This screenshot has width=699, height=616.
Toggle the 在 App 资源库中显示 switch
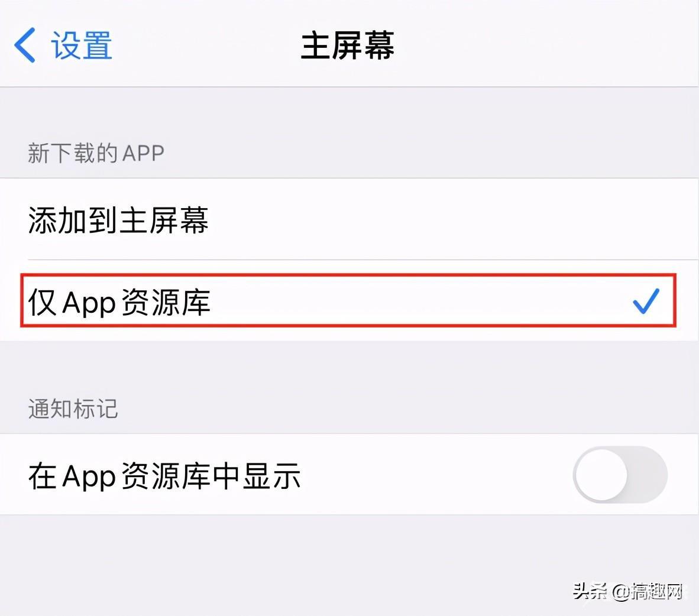[620, 475]
